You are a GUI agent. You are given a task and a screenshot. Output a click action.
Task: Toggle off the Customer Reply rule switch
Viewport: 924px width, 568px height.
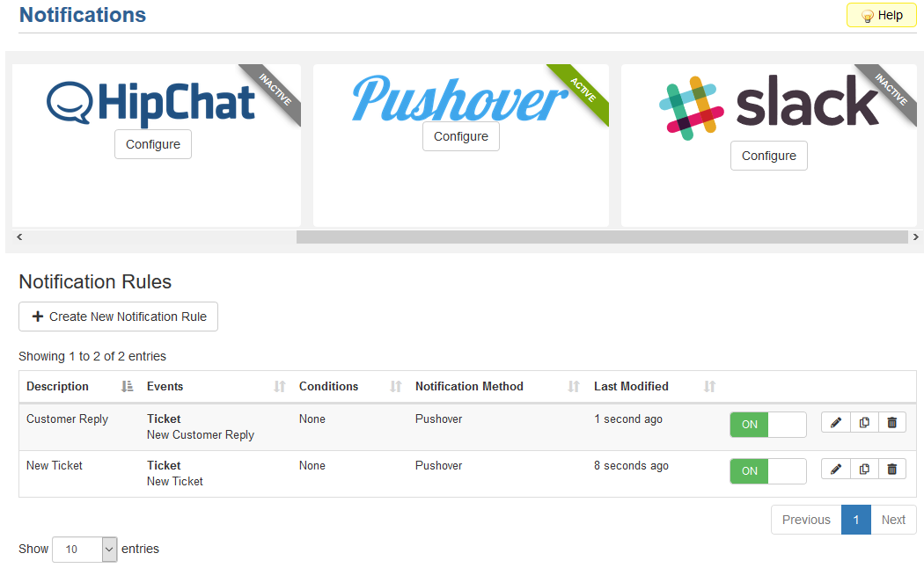[x=767, y=425]
